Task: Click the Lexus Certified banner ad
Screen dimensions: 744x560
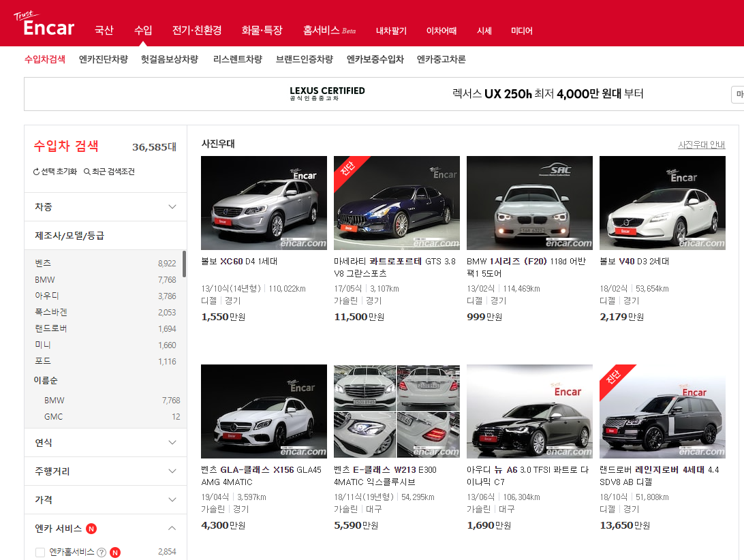Action: (384, 94)
